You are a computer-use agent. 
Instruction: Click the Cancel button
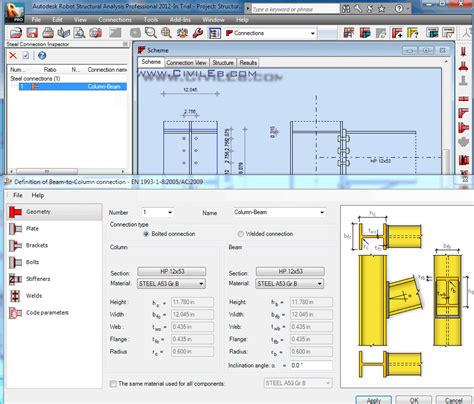453,400
